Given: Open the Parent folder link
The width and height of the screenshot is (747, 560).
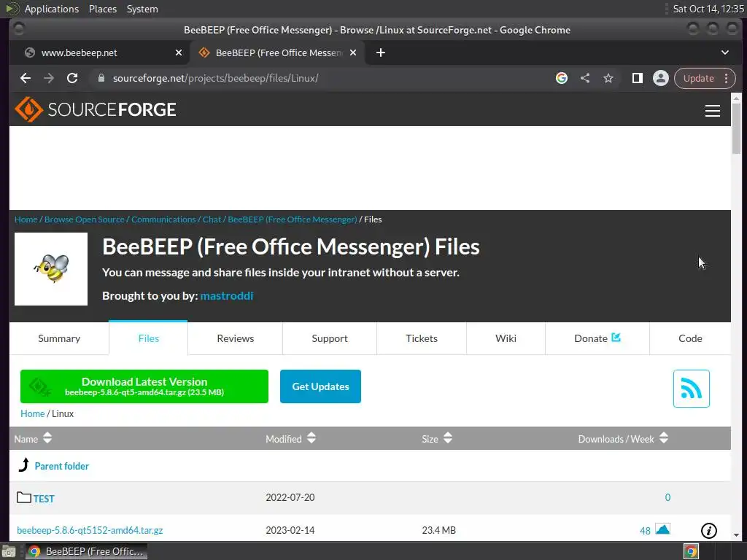Looking at the screenshot, I should pyautogui.click(x=62, y=466).
